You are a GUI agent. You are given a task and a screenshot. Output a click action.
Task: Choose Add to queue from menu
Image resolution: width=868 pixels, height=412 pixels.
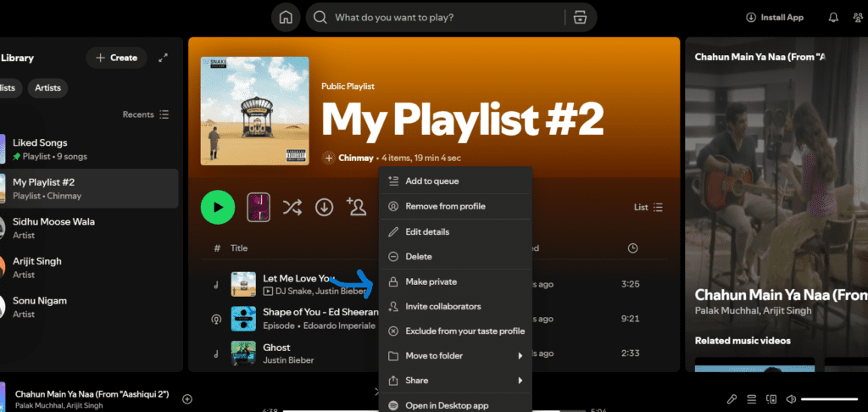[455, 181]
